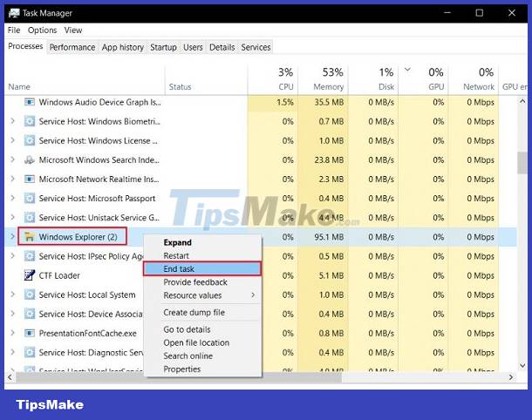The image size is (532, 420).
Task: Switch to the Startup tab
Action: tap(164, 47)
